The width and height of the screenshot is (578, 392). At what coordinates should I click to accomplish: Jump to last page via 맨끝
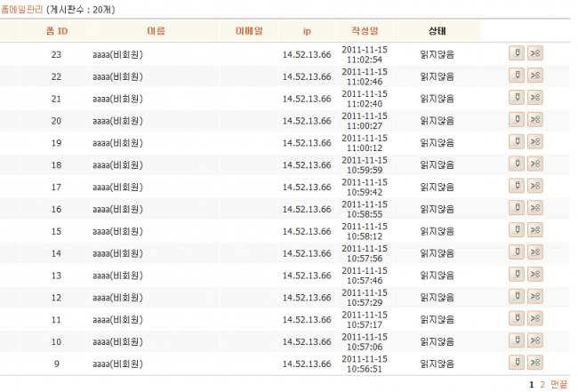[x=558, y=385]
